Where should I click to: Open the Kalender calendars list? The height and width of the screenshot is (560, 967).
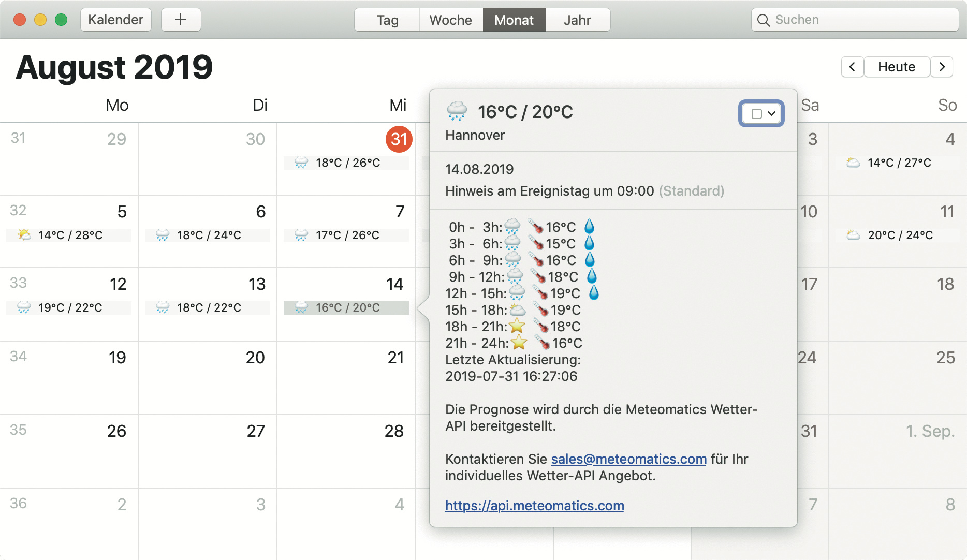coord(115,20)
